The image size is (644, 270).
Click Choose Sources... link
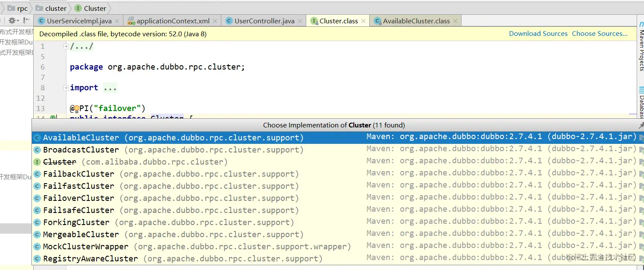coord(600,34)
